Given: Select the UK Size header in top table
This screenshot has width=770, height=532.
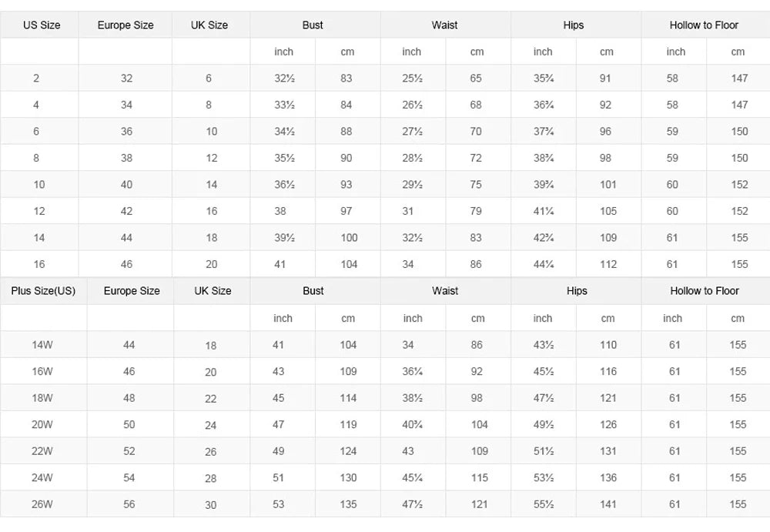Looking at the screenshot, I should tap(209, 25).
